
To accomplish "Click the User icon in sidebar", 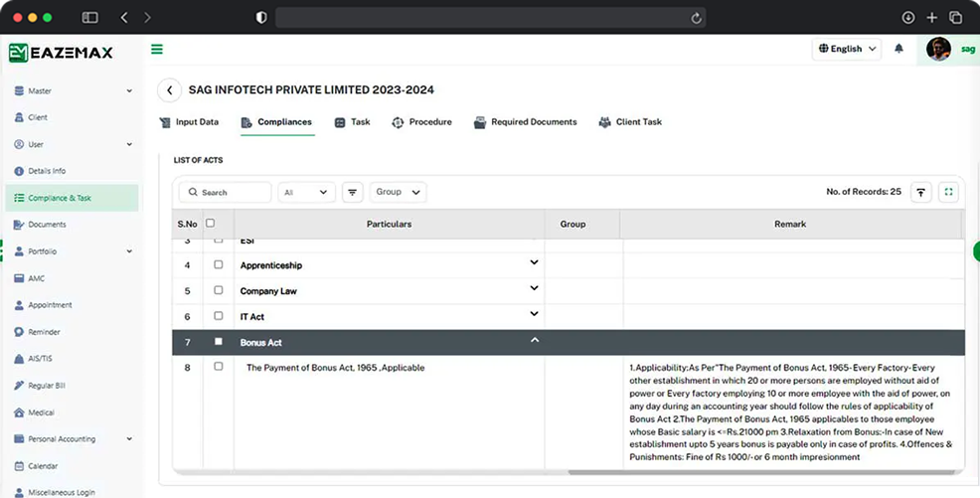I will point(19,144).
